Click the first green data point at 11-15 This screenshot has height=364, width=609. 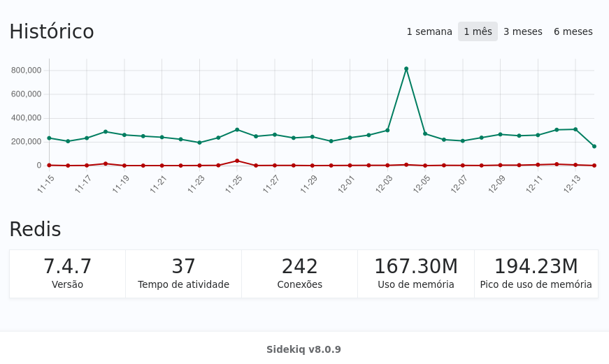pos(49,138)
